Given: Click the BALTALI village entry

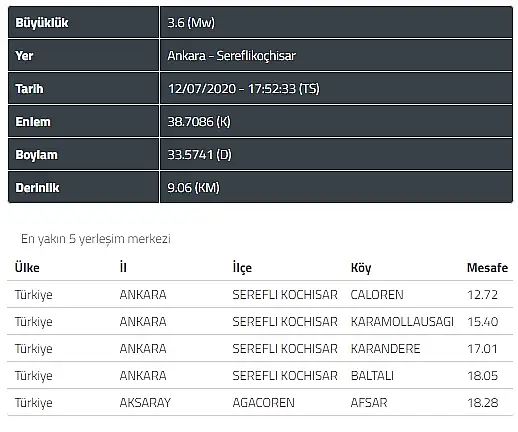Looking at the screenshot, I should 372,376.
